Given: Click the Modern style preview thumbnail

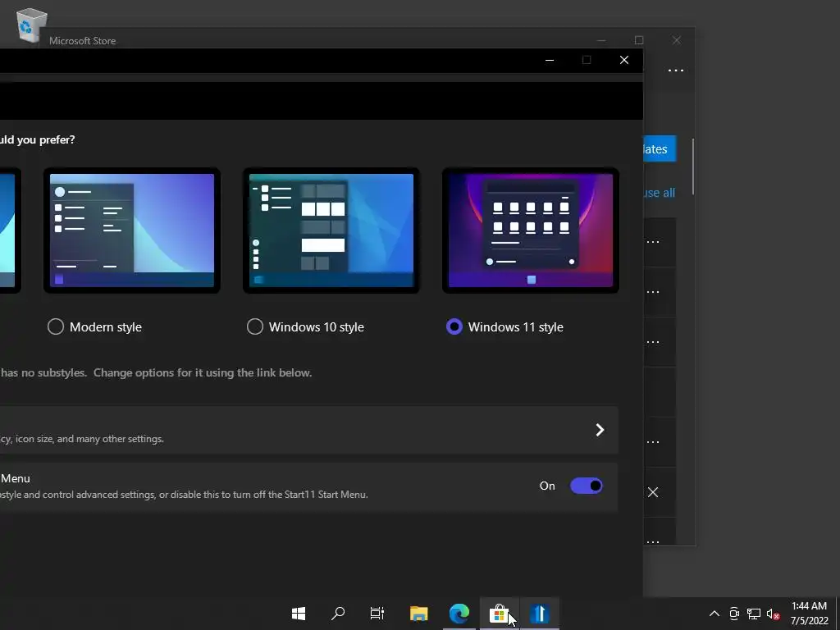Looking at the screenshot, I should click(132, 231).
